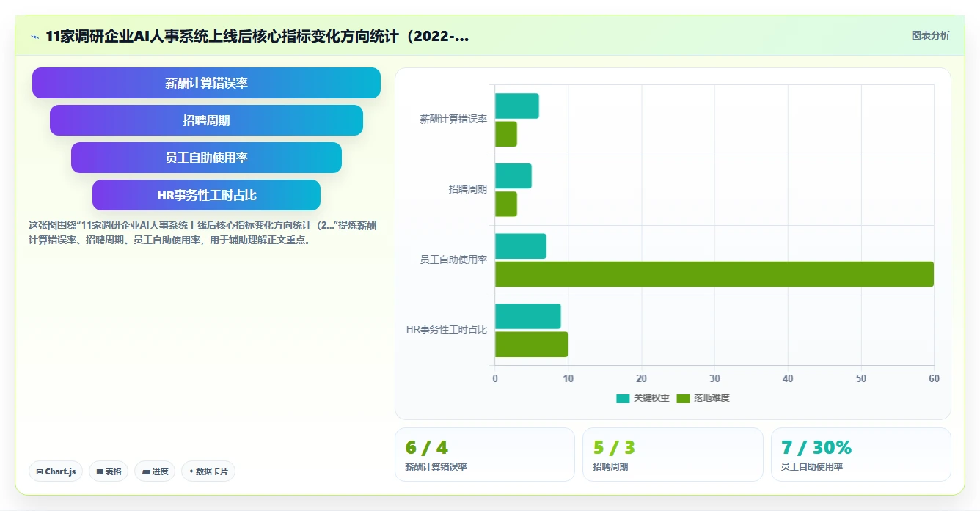The width and height of the screenshot is (980, 511).
Task: Toggle the 关键权重 legend entry
Action: (x=643, y=398)
